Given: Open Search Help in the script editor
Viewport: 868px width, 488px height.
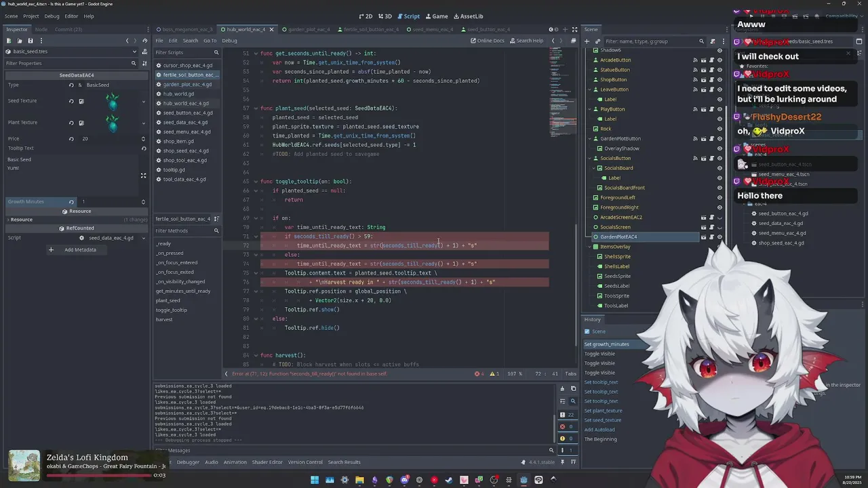Looking at the screenshot, I should click(x=526, y=41).
